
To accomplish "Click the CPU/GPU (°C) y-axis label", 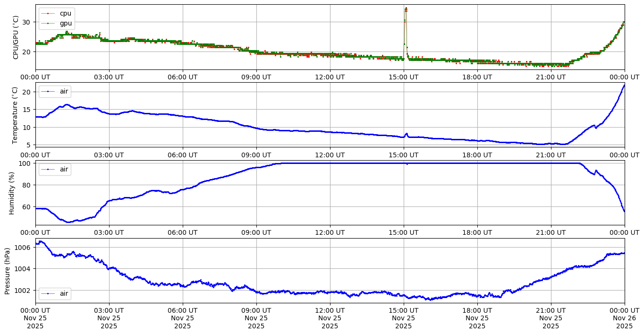I will point(16,37).
